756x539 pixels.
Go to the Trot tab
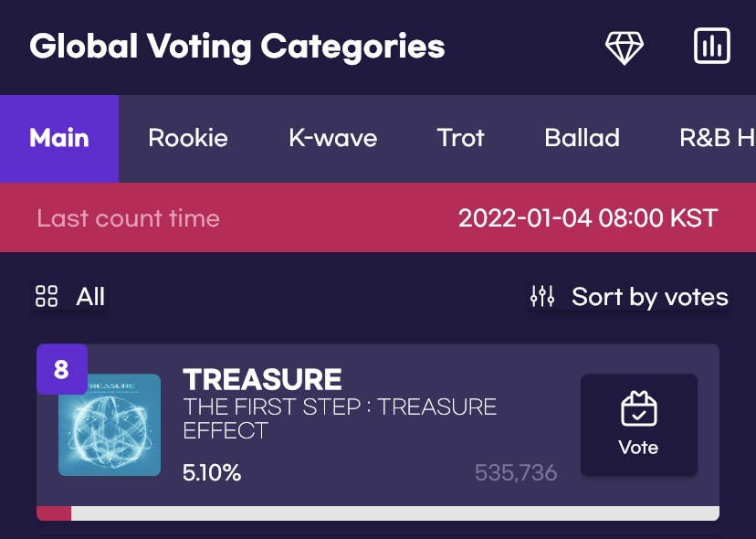pos(460,139)
